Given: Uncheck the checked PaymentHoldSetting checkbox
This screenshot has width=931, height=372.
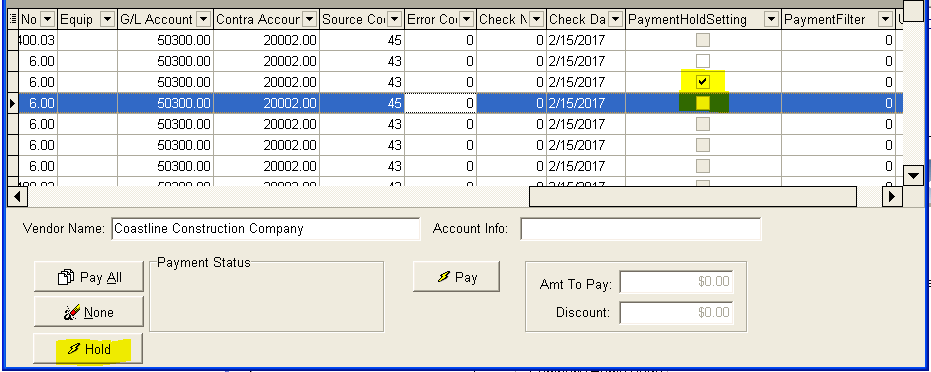Looking at the screenshot, I should click(x=703, y=81).
